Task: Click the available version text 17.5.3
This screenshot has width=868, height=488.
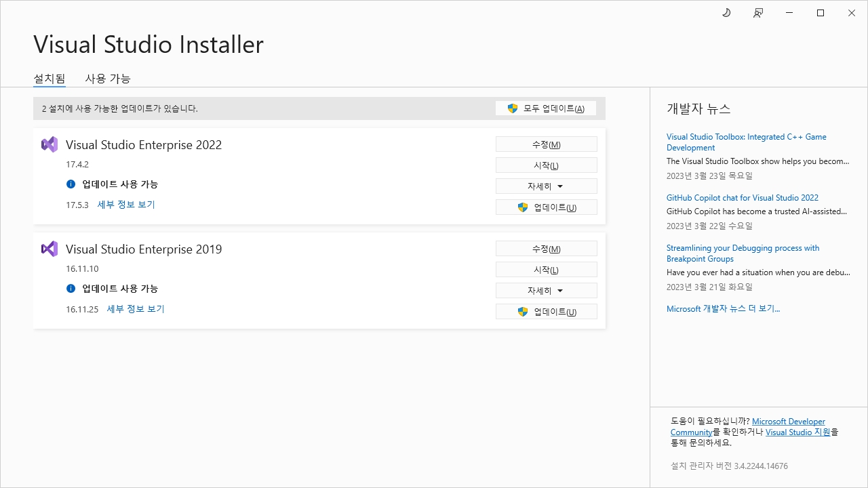Action: [77, 205]
